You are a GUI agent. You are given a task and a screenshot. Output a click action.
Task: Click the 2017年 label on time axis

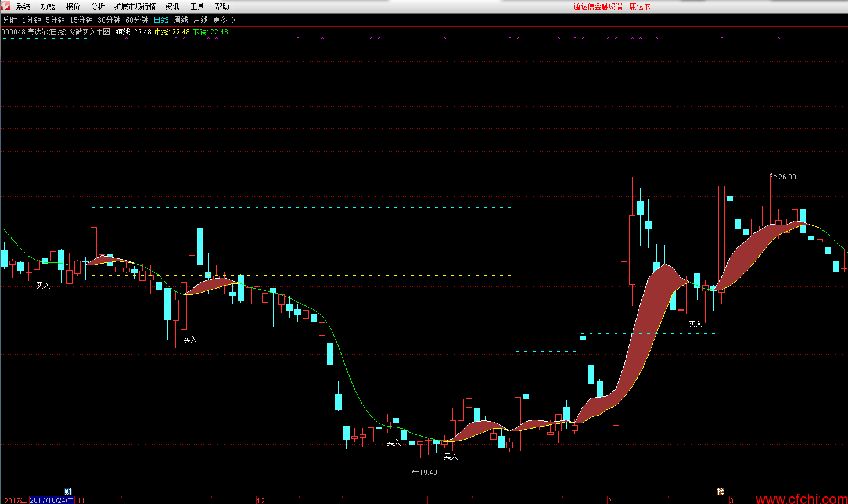tap(15, 500)
